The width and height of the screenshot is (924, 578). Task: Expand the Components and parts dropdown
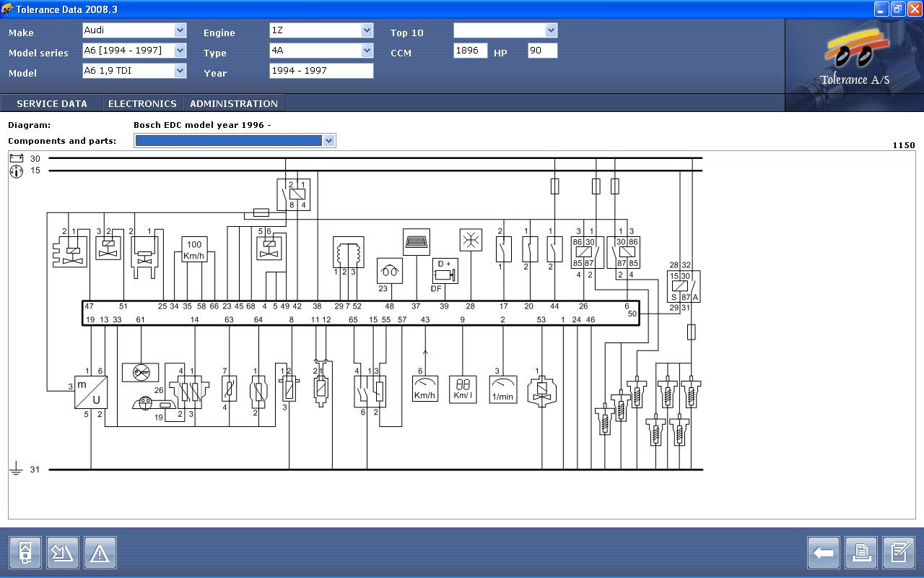coord(328,141)
